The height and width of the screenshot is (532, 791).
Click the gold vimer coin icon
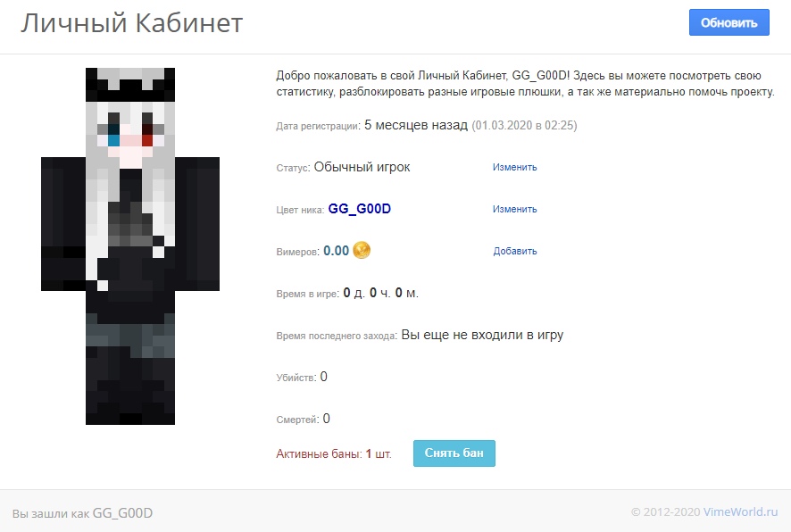pyautogui.click(x=362, y=250)
